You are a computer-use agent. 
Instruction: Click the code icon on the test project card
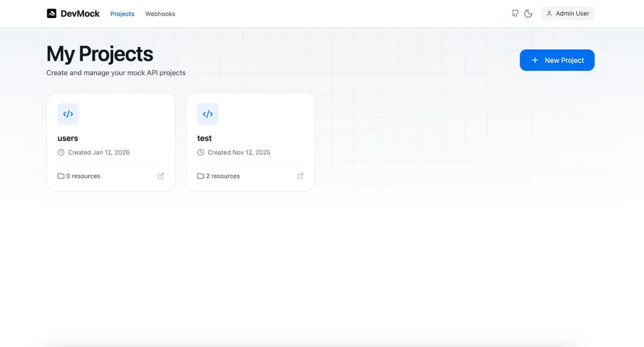point(208,113)
